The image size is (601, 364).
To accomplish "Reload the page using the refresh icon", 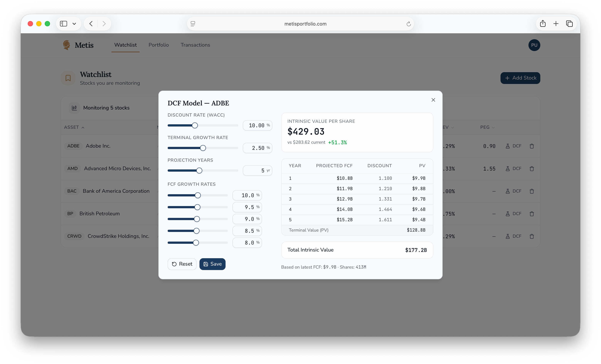I will pos(409,24).
